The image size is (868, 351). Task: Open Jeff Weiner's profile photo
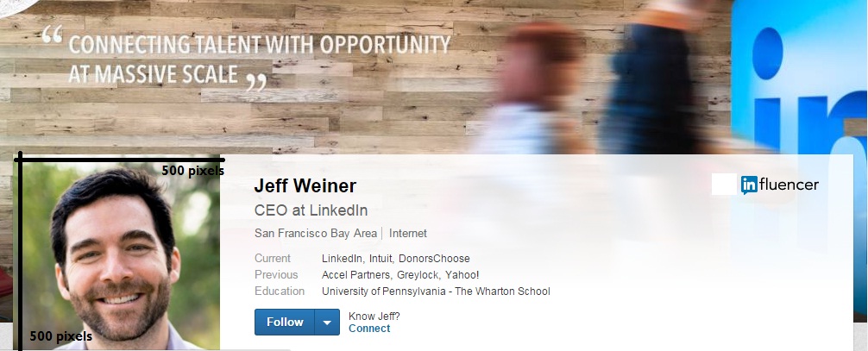120,254
